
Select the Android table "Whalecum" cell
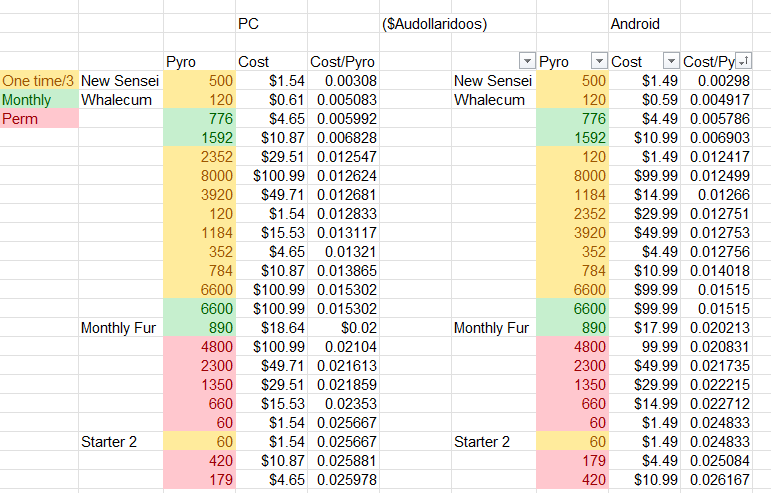[x=494, y=100]
